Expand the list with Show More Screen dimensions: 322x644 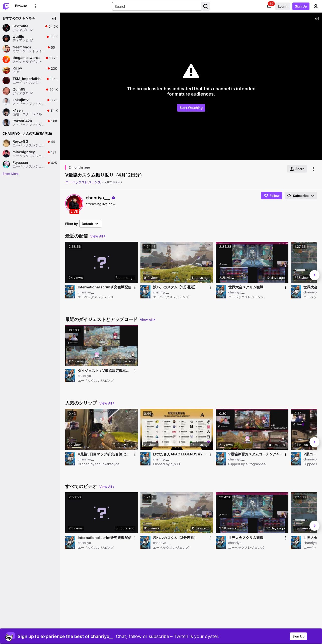[11, 174]
